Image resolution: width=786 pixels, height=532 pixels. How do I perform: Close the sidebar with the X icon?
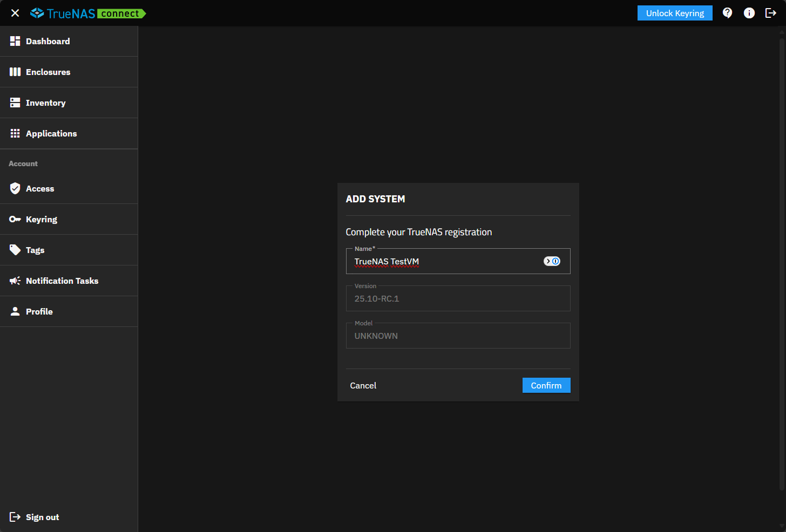click(15, 13)
